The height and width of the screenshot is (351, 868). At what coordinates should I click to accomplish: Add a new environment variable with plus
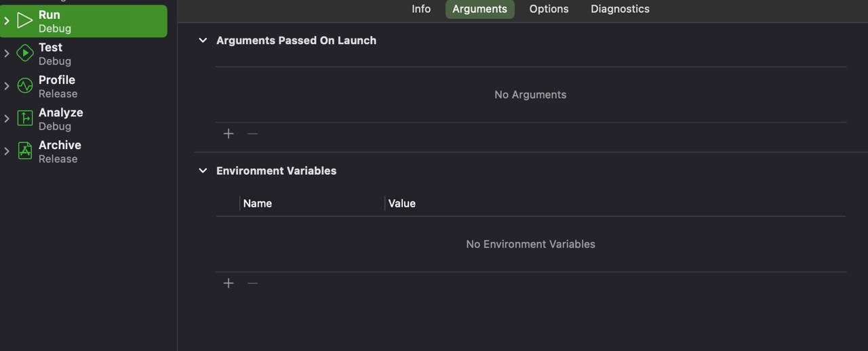pos(229,283)
